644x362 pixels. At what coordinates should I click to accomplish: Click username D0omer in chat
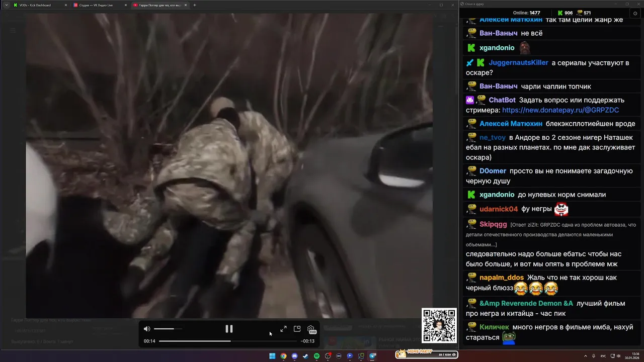pos(493,171)
